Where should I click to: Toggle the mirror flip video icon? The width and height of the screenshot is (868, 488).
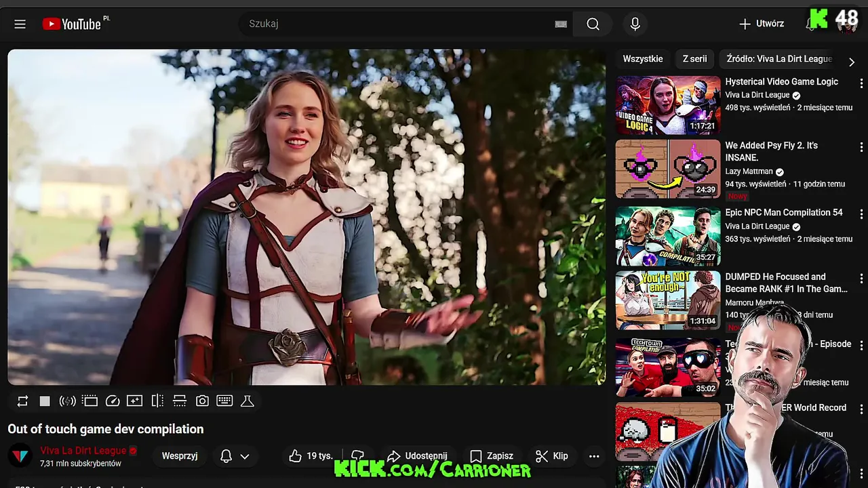coord(157,401)
